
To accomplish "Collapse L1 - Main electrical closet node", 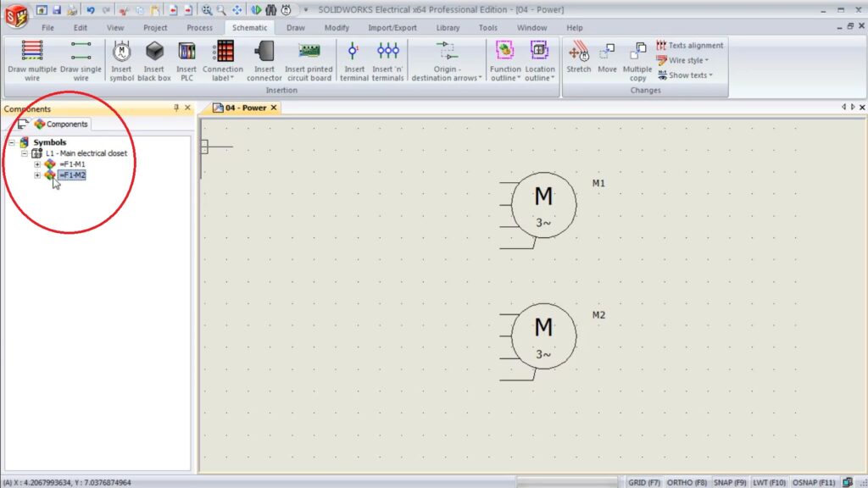I will [25, 153].
